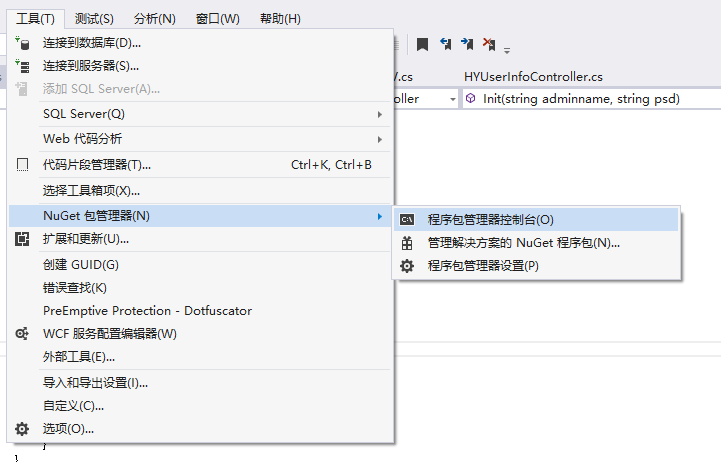Switch to the partially hidden .cs tab

point(405,77)
